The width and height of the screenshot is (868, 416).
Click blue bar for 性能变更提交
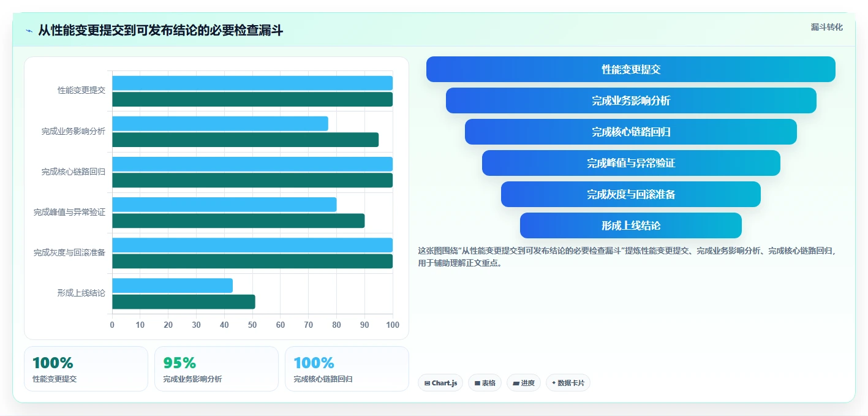click(x=252, y=83)
